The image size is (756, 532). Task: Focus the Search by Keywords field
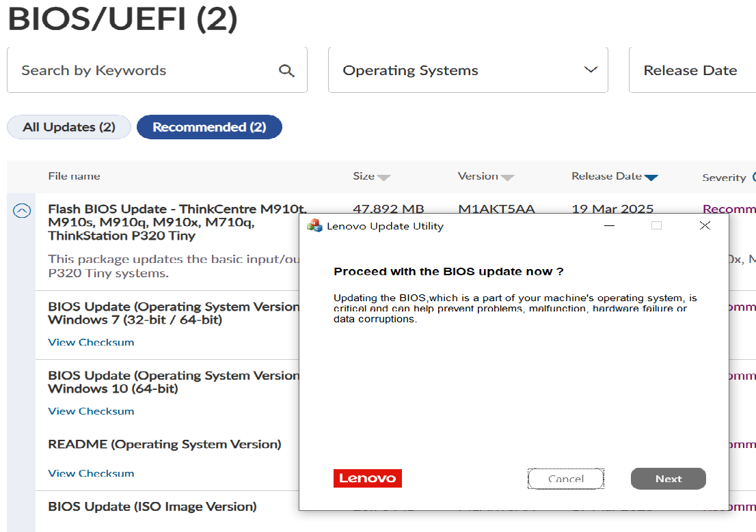(144, 70)
